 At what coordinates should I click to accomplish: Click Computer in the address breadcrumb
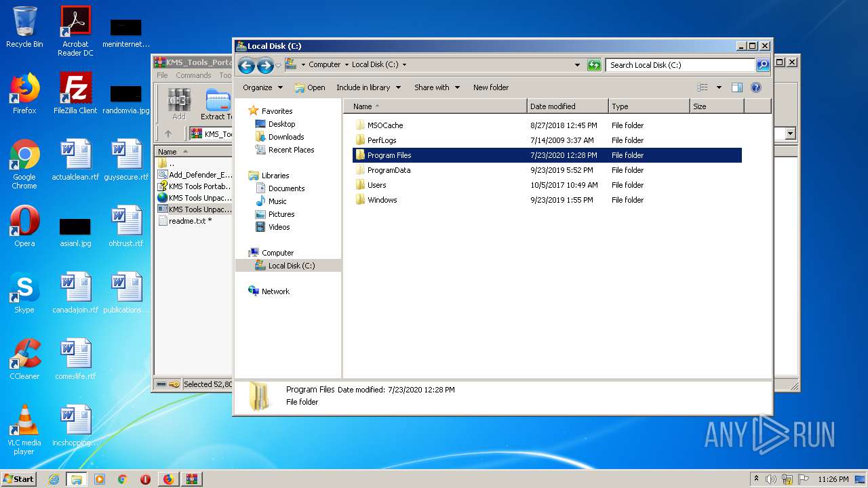[x=324, y=64]
